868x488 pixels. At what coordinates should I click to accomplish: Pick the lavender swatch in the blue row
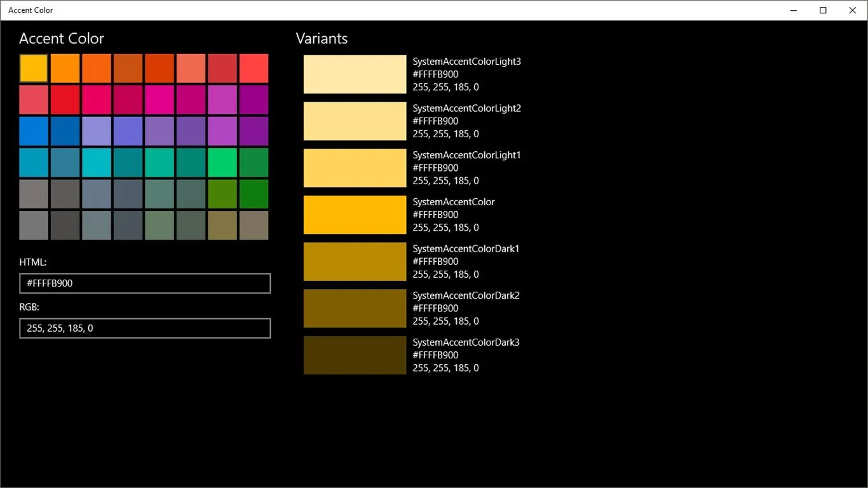(x=97, y=131)
